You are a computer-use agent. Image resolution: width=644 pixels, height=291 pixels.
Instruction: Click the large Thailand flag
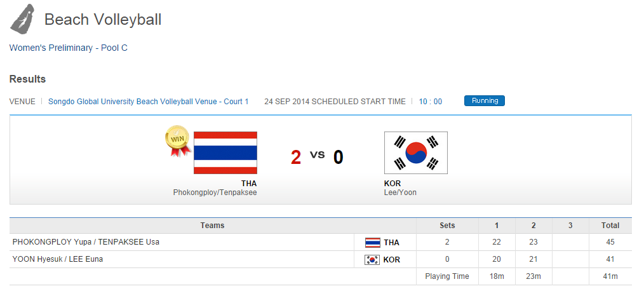point(225,152)
